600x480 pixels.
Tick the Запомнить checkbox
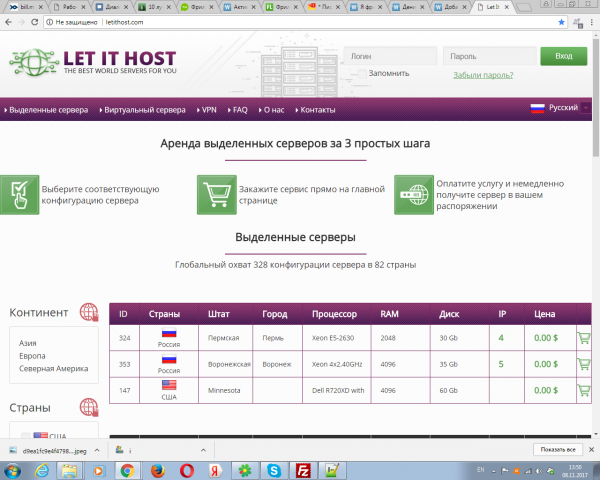pos(361,73)
